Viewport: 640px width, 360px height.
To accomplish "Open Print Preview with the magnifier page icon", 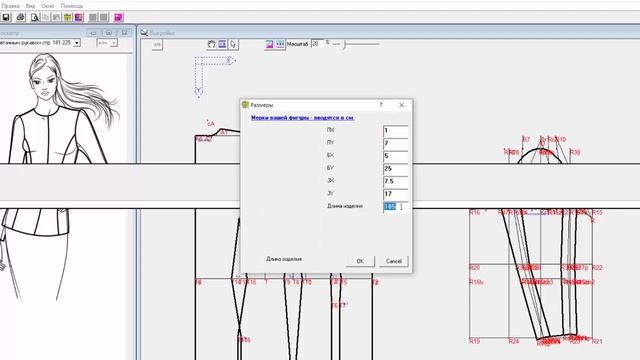I will coord(35,18).
